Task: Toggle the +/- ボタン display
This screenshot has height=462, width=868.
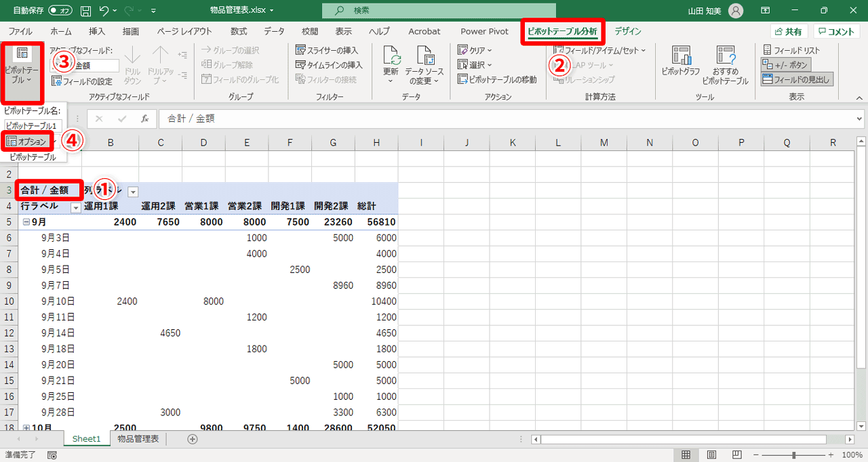Action: 785,65
